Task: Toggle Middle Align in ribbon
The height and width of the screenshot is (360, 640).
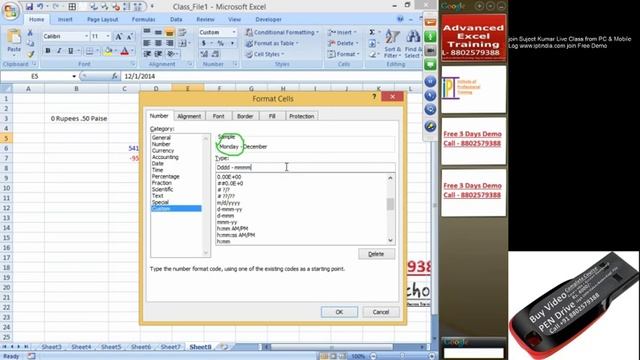Action: [x=158, y=32]
